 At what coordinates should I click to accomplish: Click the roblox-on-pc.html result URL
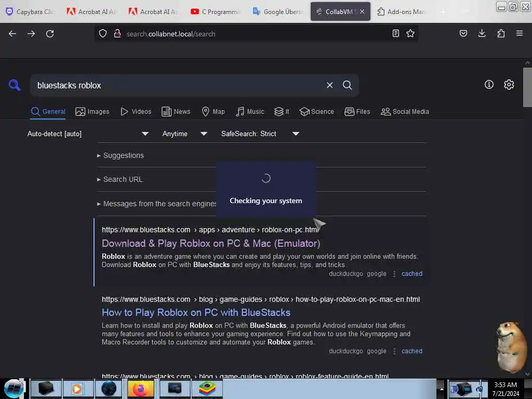[x=210, y=230]
